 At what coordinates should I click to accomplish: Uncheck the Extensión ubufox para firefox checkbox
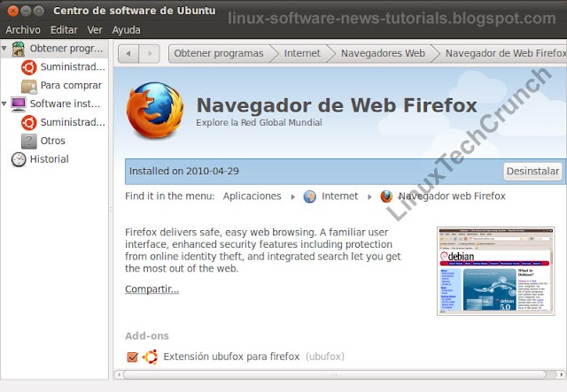[x=132, y=357]
